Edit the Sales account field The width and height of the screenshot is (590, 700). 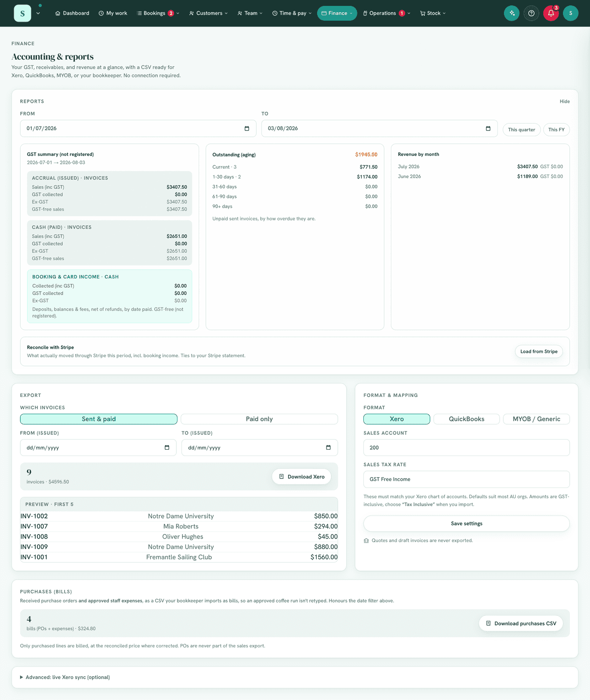[467, 448]
